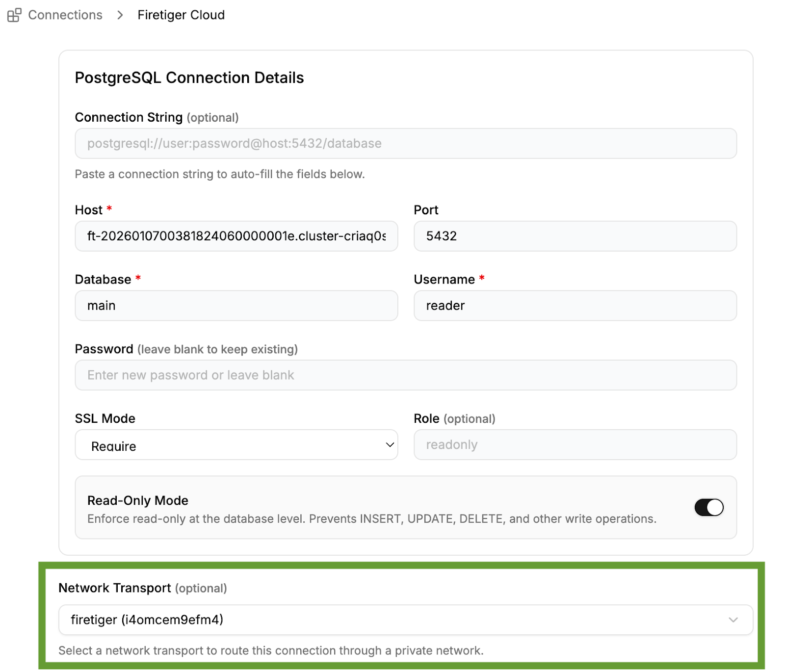The height and width of the screenshot is (672, 785).
Task: Click the optional Role input field
Action: pos(575,445)
